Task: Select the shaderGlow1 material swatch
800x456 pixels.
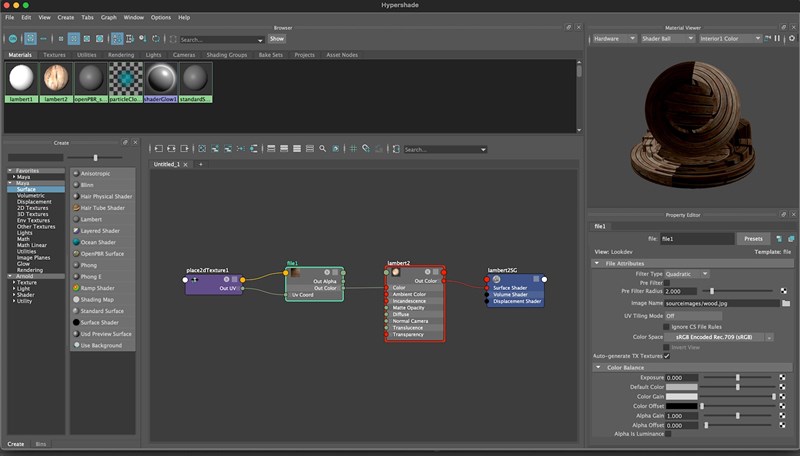Action: [x=161, y=79]
